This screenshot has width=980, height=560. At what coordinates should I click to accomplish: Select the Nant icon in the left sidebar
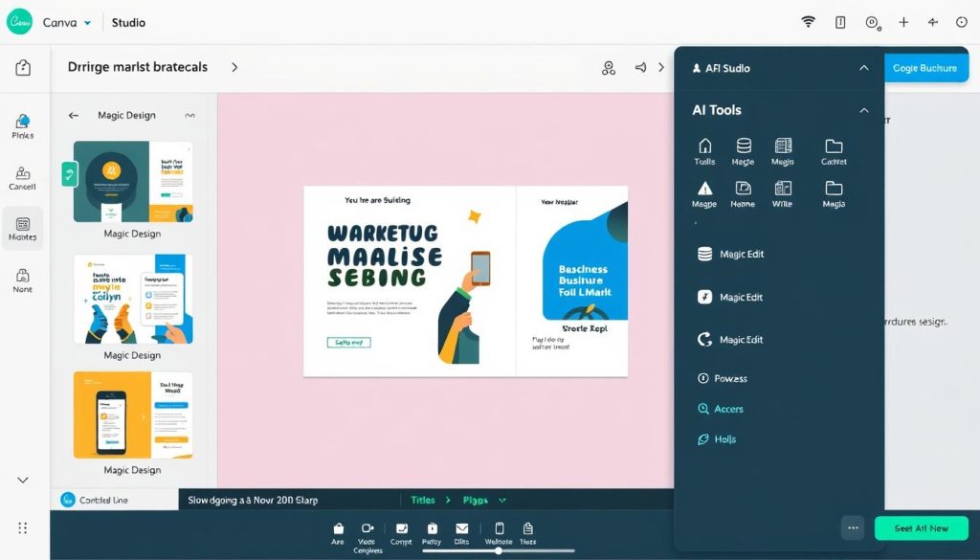coord(22,280)
